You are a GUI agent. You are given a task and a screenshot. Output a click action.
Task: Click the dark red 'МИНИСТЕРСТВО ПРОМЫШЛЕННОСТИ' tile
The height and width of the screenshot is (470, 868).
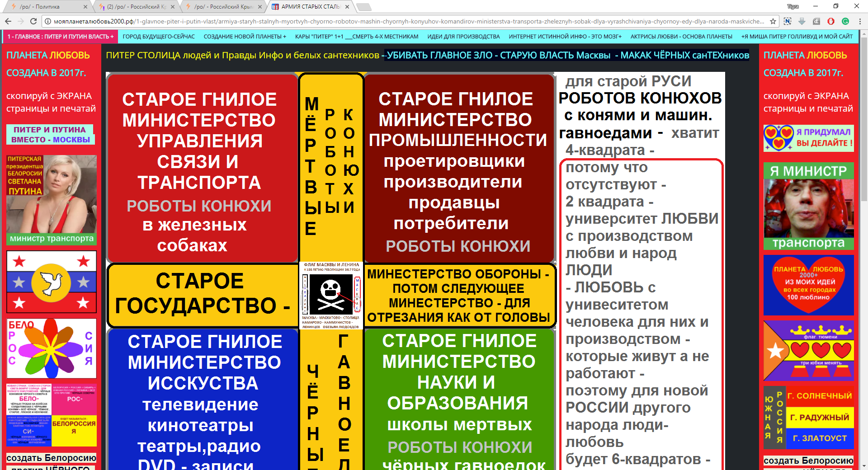coord(459,168)
